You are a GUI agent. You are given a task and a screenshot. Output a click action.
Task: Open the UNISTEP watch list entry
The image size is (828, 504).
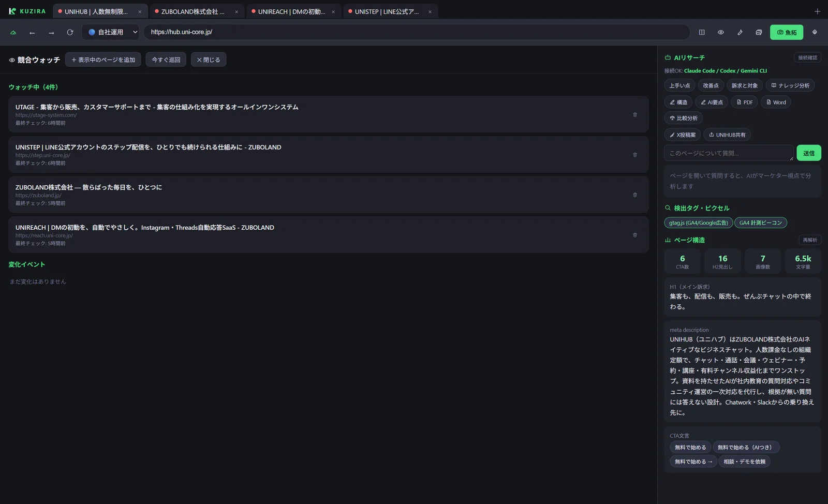[x=328, y=154]
